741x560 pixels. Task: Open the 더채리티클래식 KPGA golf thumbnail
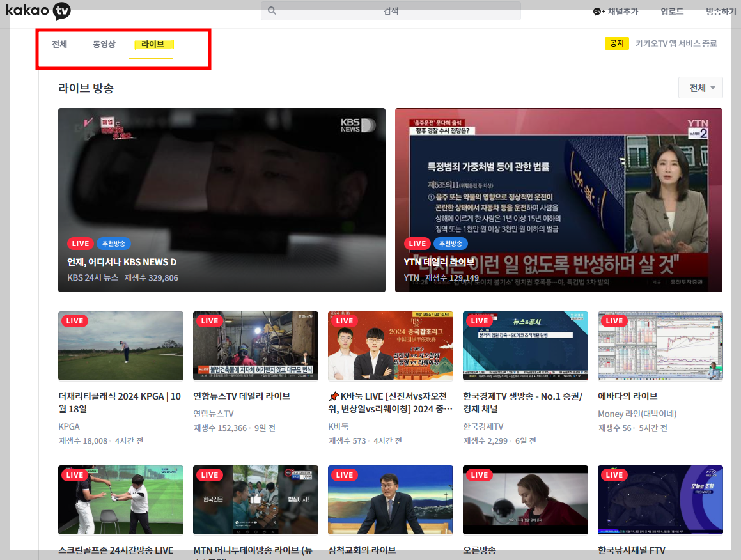click(120, 346)
